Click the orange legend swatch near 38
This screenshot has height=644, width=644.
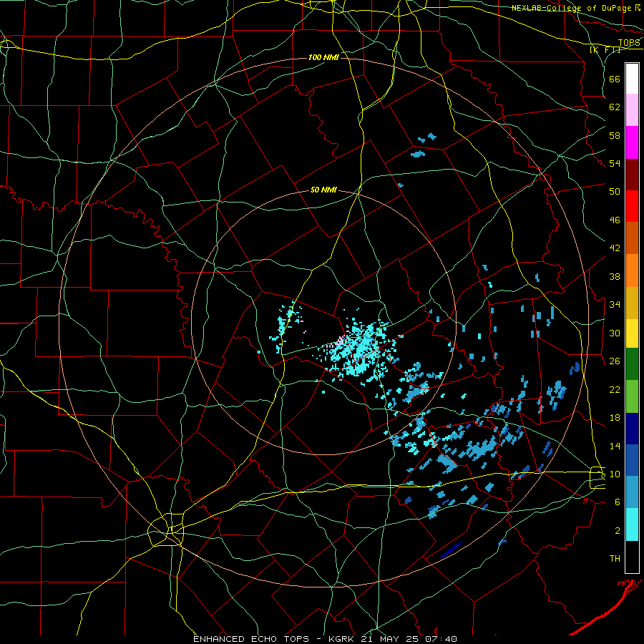[632, 270]
